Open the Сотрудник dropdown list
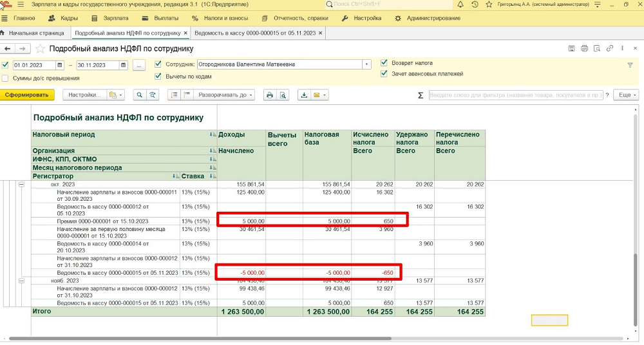The image size is (644, 345). 366,65
